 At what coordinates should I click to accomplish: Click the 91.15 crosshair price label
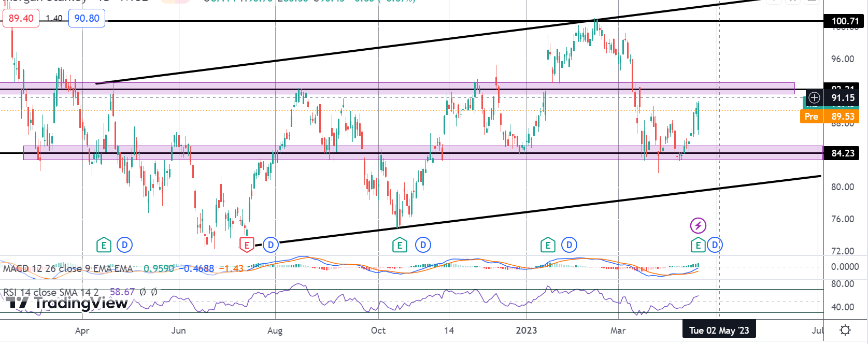843,98
